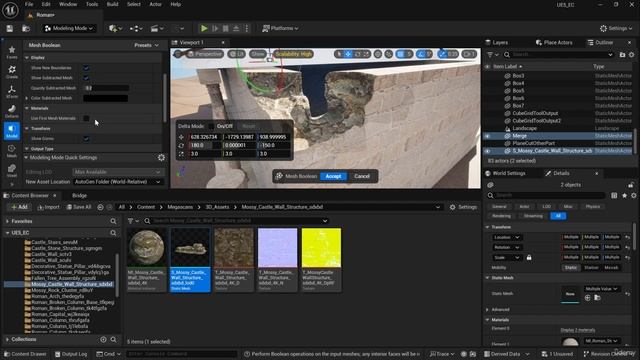This screenshot has height=360, width=640.
Task: Click Save All button
Action: tap(79, 207)
